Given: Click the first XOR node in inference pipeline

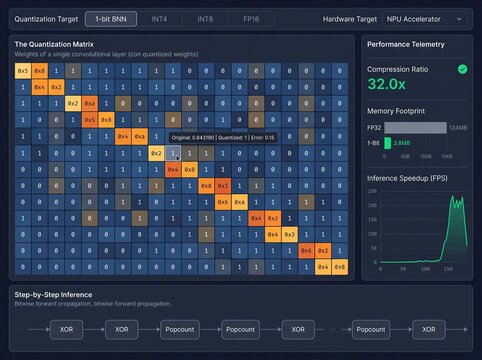Looking at the screenshot, I should pos(66,329).
